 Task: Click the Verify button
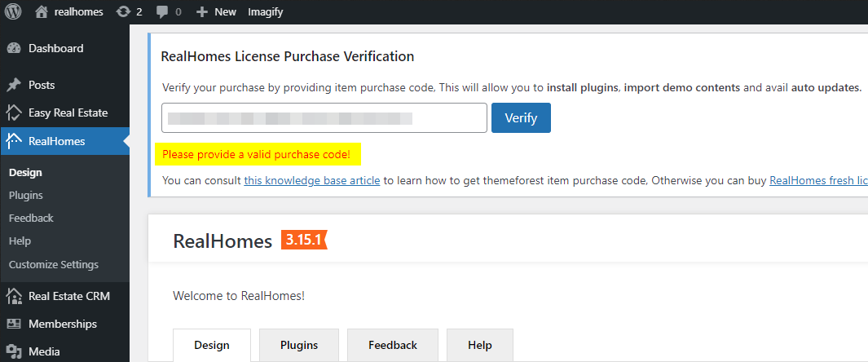[521, 118]
